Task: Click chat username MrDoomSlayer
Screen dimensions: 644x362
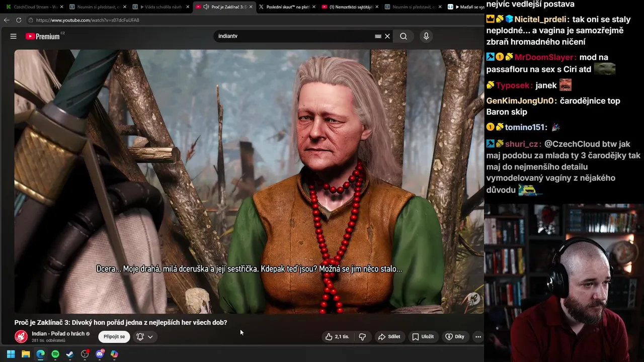Action: pos(544,57)
